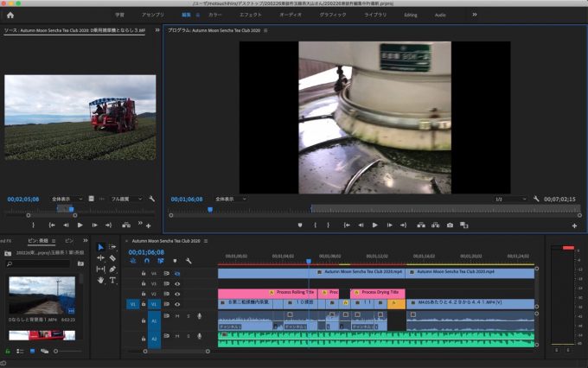Select the video thumbnail in the project bin
Image resolution: width=588 pixels, height=368 pixels.
click(x=42, y=296)
